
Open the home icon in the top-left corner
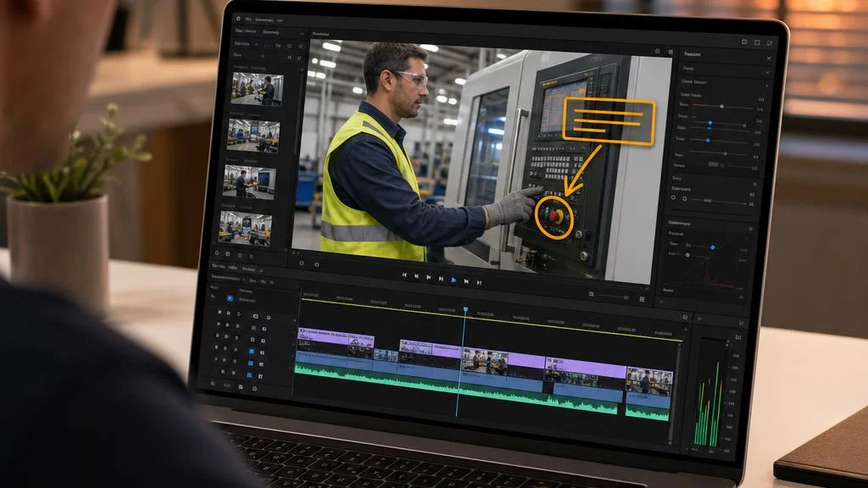[238, 19]
